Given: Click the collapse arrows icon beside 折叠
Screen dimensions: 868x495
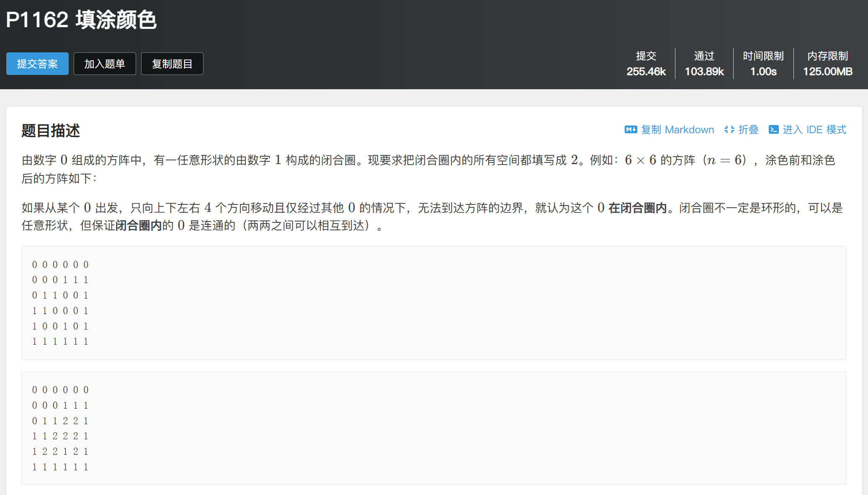Looking at the screenshot, I should [x=729, y=130].
